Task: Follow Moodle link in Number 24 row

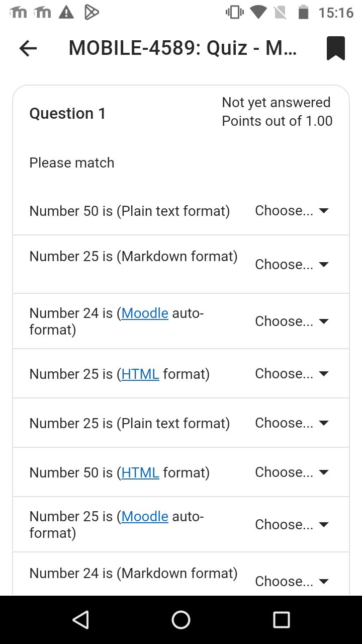Action: [145, 313]
